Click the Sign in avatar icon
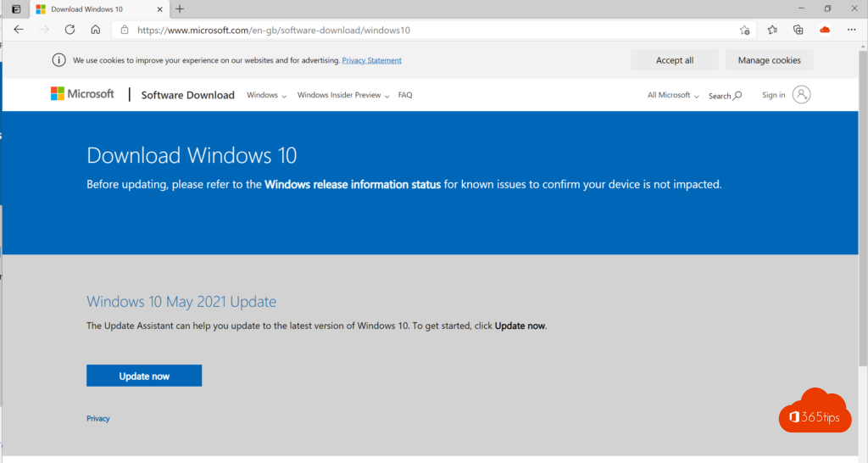 [x=801, y=95]
